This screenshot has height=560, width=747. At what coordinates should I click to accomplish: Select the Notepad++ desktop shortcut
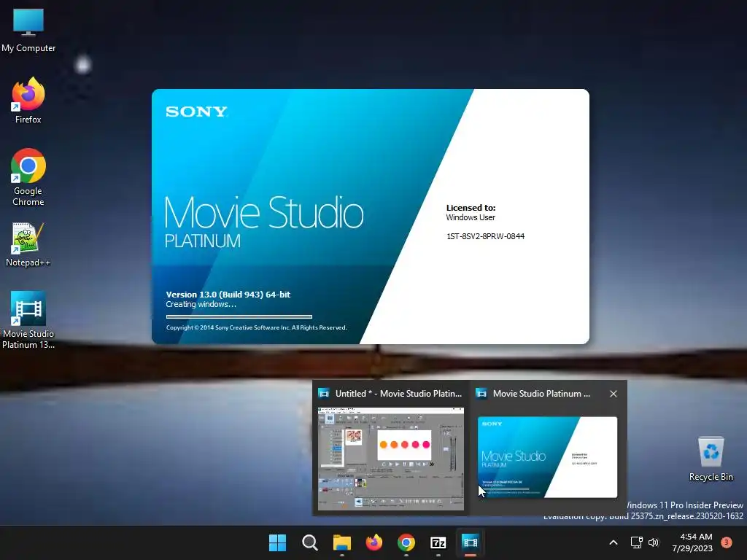point(28,244)
